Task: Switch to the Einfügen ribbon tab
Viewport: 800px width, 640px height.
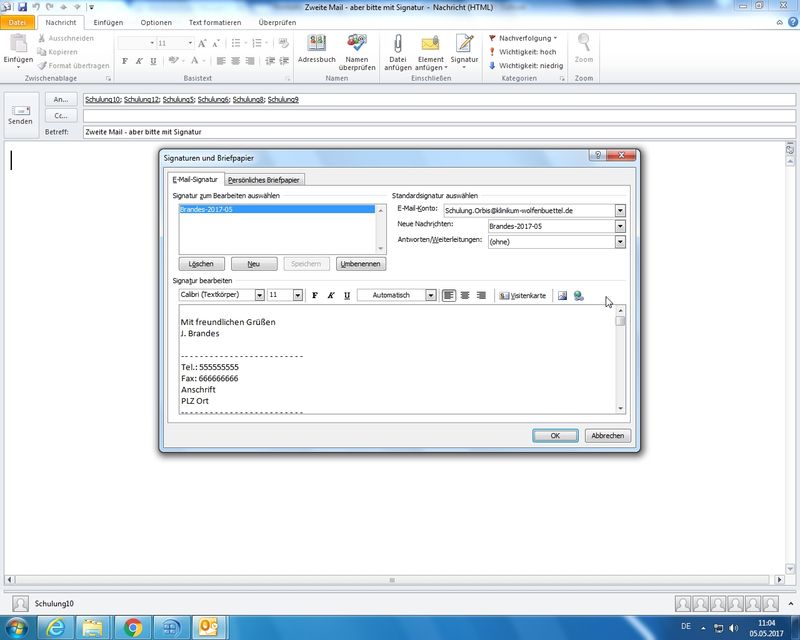Action: click(108, 22)
